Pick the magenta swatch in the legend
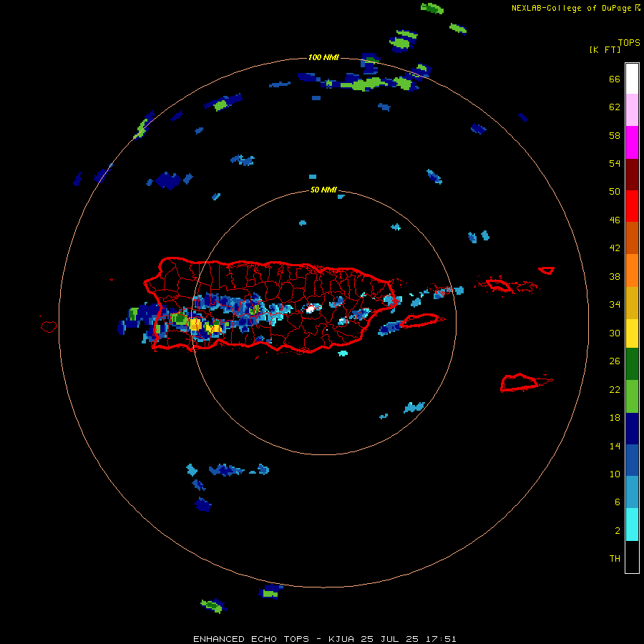 632,142
